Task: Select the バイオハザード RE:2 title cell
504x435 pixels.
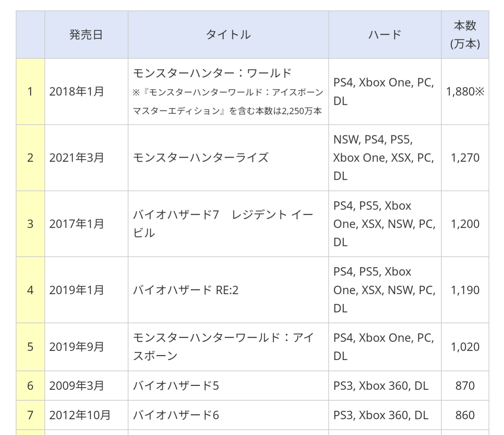Action: [x=228, y=290]
